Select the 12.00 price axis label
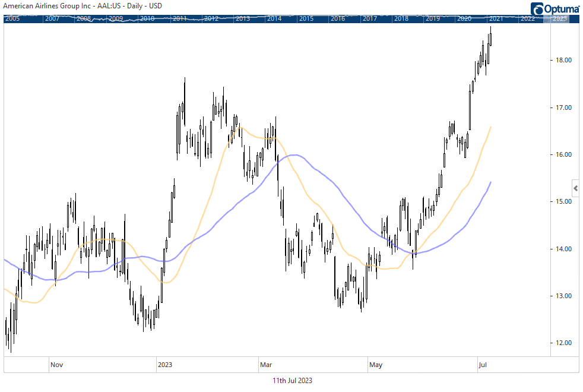583x392 pixels. 563,343
